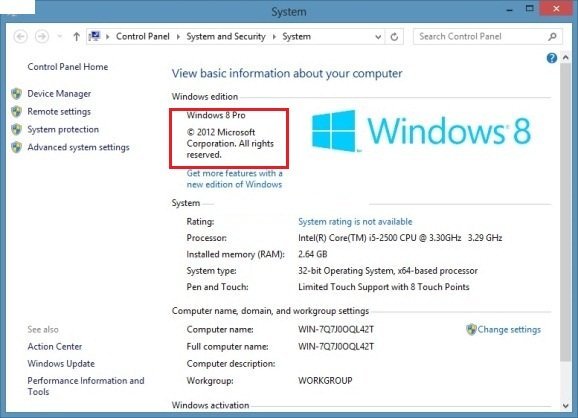Minimize the System window
This screenshot has width=578, height=418.
point(510,10)
